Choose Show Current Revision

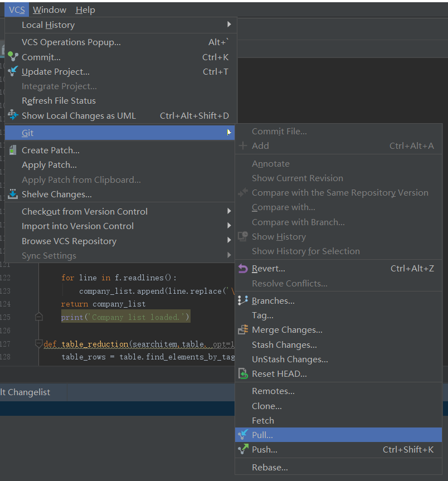pyautogui.click(x=339, y=178)
